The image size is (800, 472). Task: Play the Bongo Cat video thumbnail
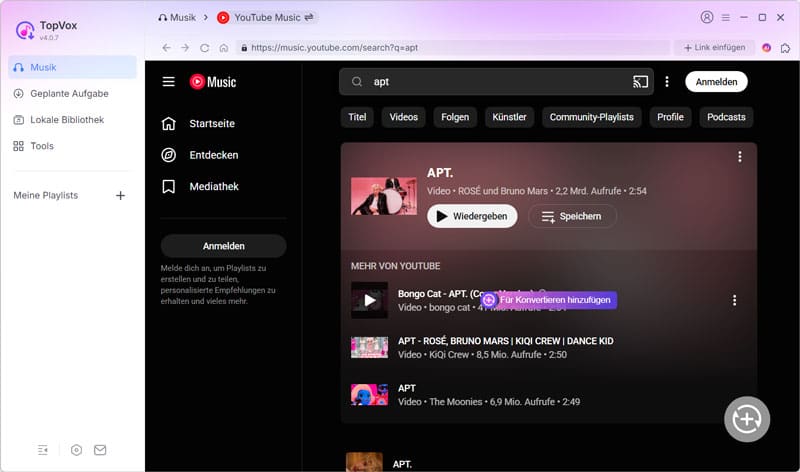[x=369, y=300]
